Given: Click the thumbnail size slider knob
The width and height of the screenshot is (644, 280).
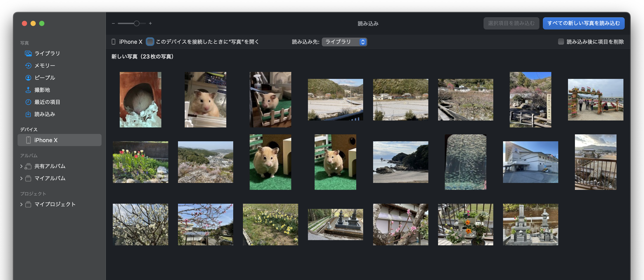Looking at the screenshot, I should click(136, 23).
